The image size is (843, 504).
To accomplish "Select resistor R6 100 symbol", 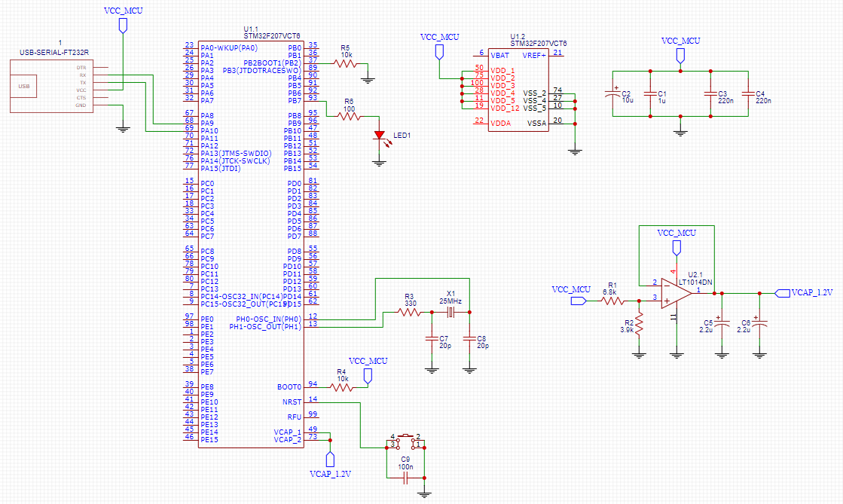I will [349, 116].
